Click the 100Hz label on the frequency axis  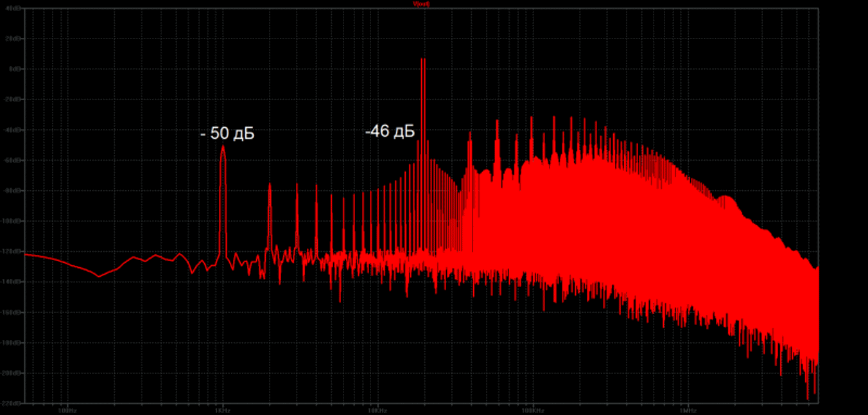tap(67, 410)
